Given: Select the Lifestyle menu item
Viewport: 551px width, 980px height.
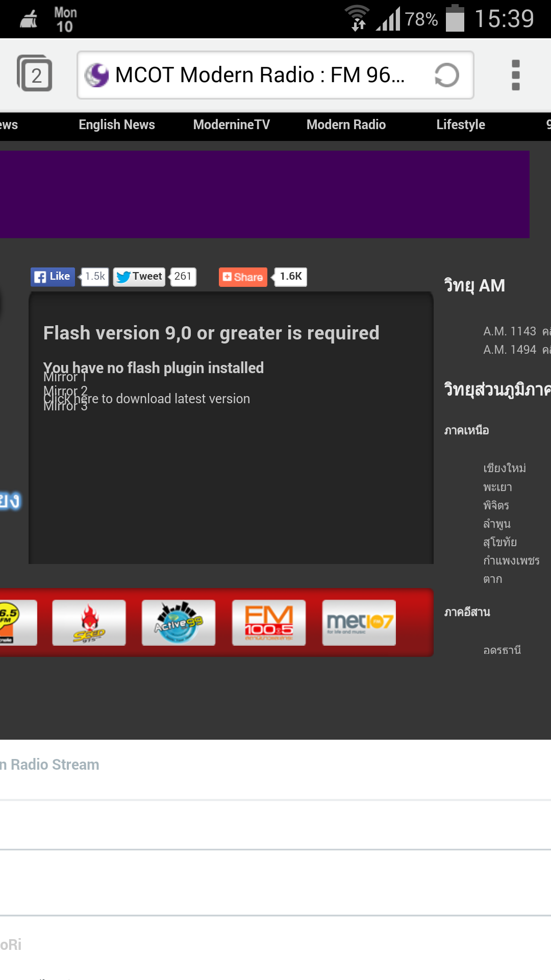Looking at the screenshot, I should click(x=461, y=125).
